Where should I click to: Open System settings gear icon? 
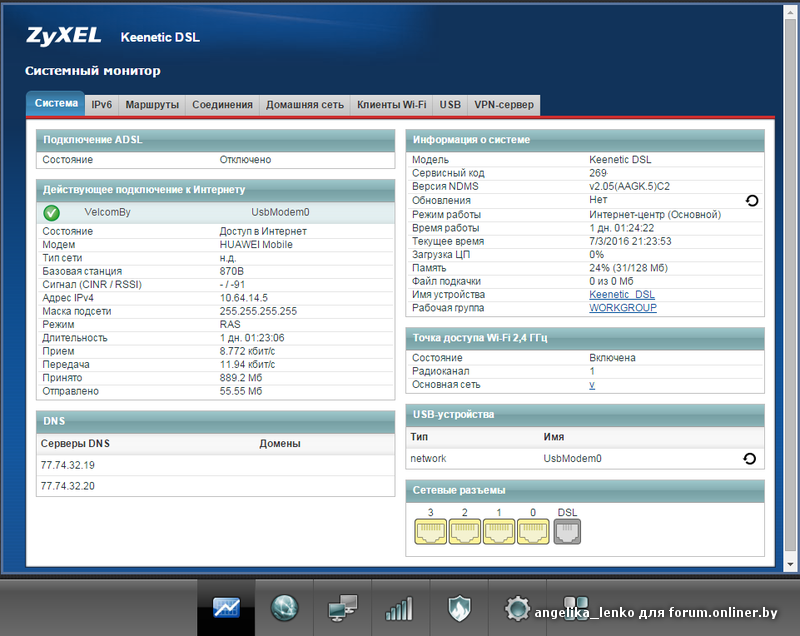point(516,607)
